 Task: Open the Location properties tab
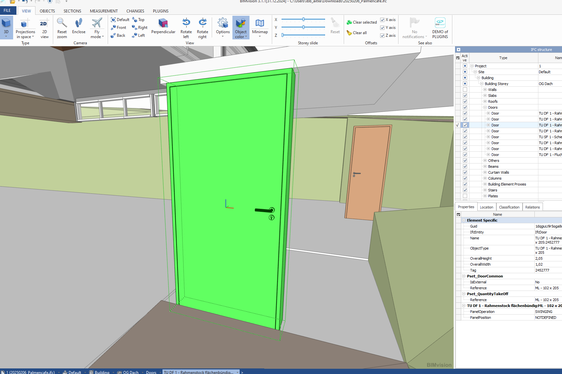pyautogui.click(x=486, y=207)
